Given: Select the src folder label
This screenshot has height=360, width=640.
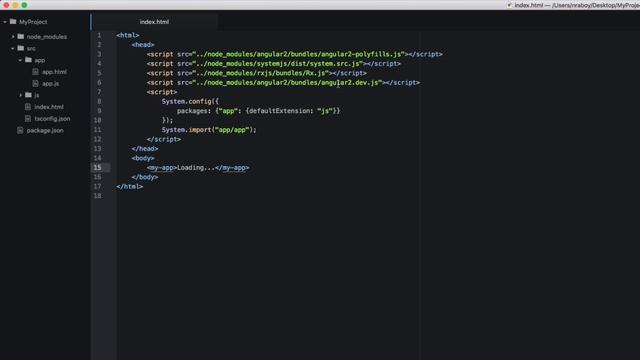Looking at the screenshot, I should click(x=31, y=49).
